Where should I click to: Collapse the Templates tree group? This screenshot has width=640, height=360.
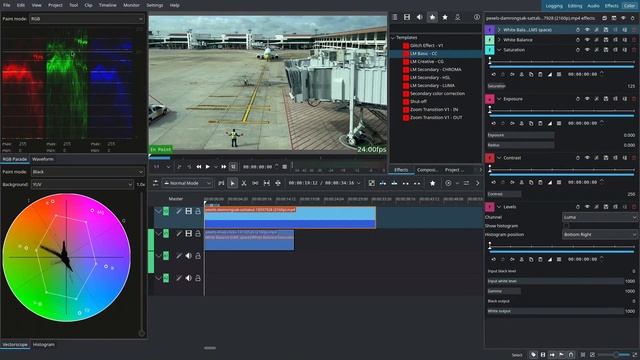pyautogui.click(x=393, y=38)
